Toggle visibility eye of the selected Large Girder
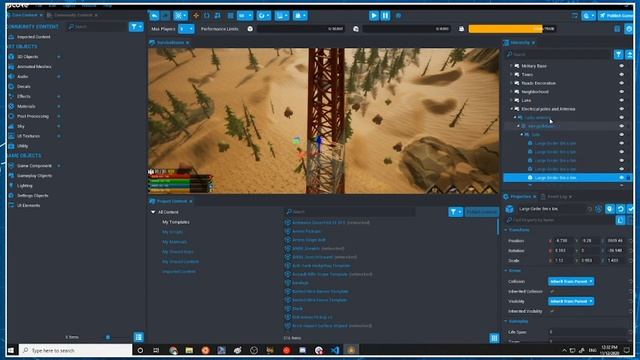The height and width of the screenshot is (360, 640). pyautogui.click(x=622, y=178)
